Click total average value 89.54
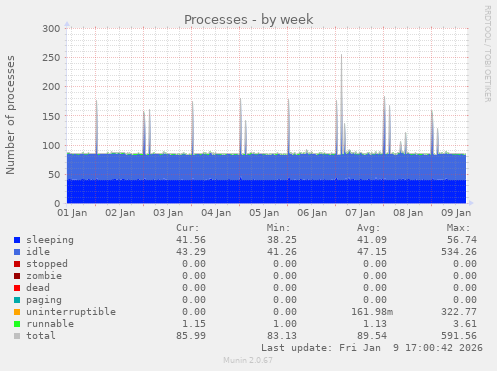Screen dimensions: 497x371 tap(372, 336)
